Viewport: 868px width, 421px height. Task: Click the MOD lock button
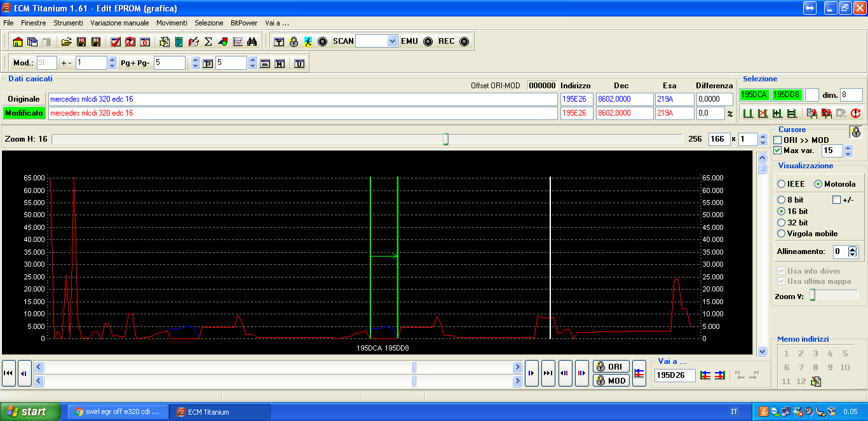tap(611, 380)
